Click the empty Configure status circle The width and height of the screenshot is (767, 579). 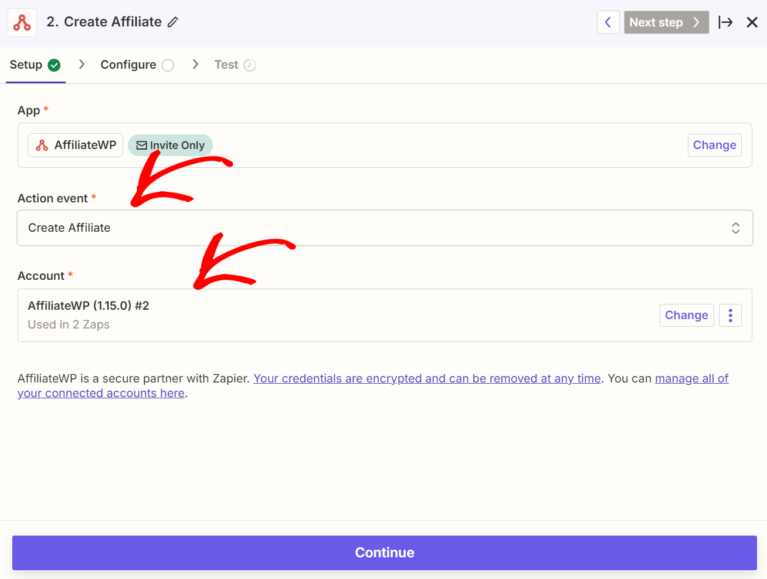point(168,65)
